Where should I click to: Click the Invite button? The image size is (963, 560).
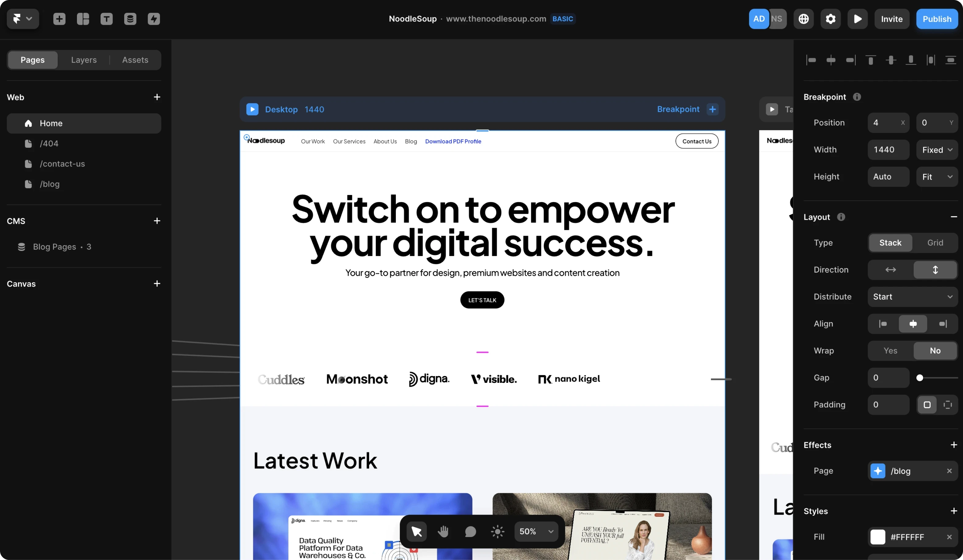tap(892, 19)
